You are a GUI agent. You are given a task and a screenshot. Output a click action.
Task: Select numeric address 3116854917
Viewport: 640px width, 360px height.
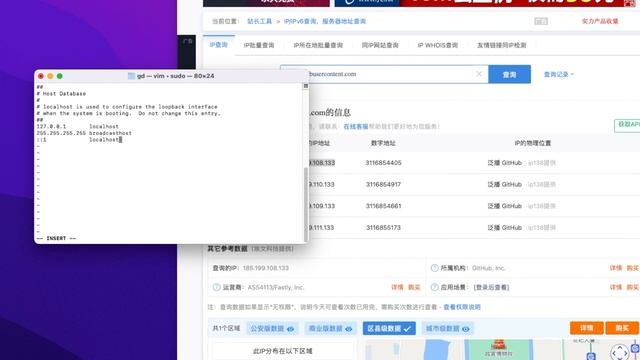click(x=383, y=184)
